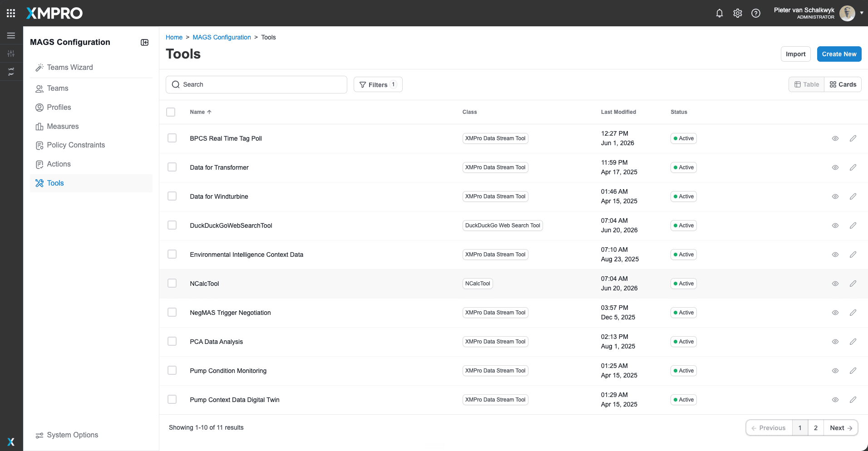868x451 pixels.
Task: Check the PCA Data Analysis row
Action: 172,341
